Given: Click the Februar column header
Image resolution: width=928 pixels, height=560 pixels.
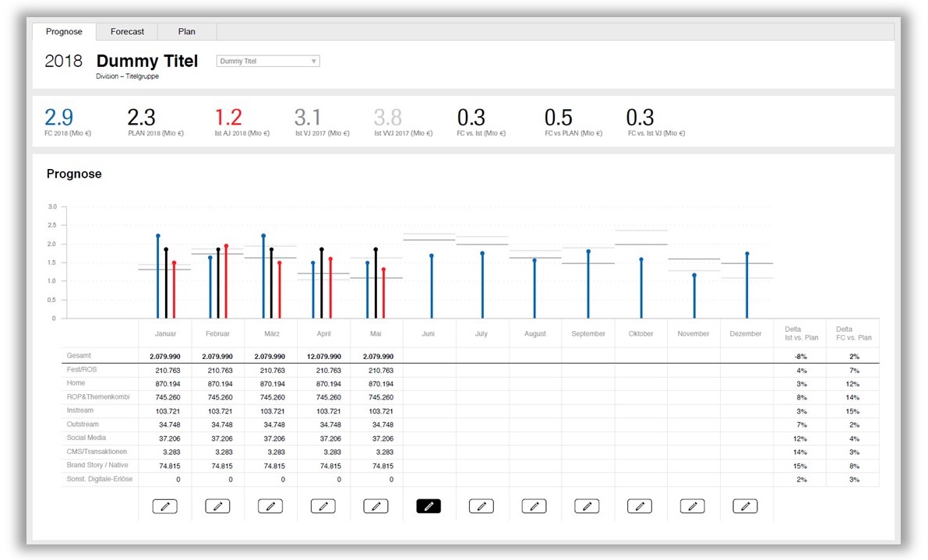Looking at the screenshot, I should (x=218, y=333).
